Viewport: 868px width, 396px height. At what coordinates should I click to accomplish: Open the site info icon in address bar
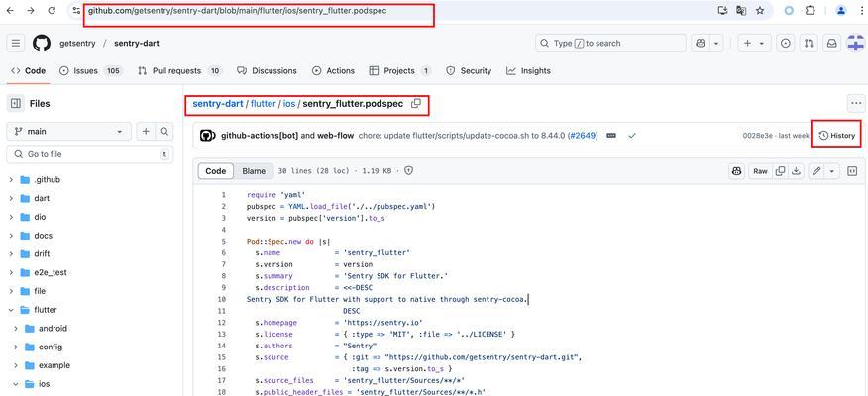point(76,11)
